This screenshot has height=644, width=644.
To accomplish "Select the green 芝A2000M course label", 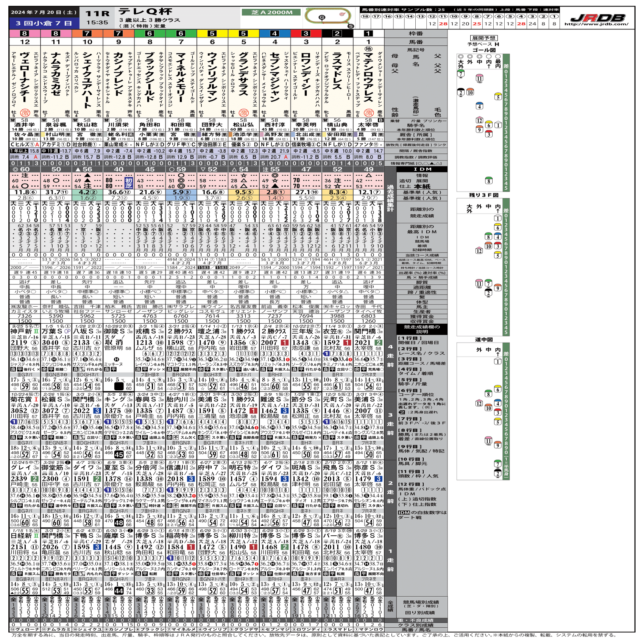I will tap(272, 12).
